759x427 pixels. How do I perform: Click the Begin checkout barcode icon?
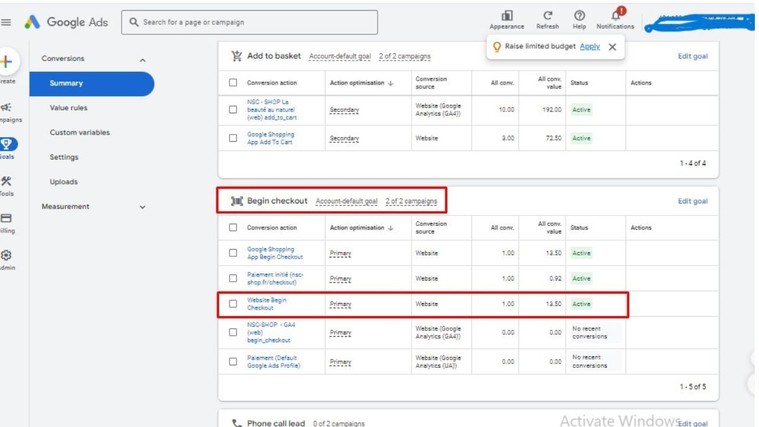pyautogui.click(x=237, y=201)
